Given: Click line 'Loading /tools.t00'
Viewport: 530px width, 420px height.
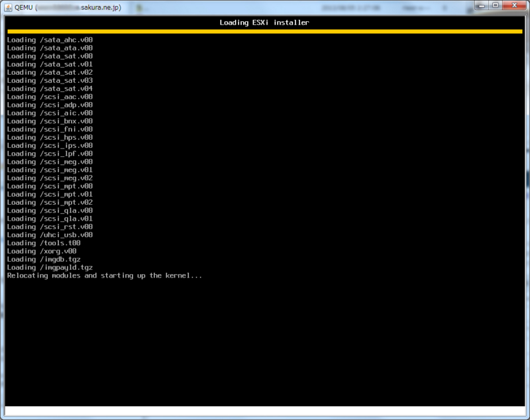Looking at the screenshot, I should 44,242.
